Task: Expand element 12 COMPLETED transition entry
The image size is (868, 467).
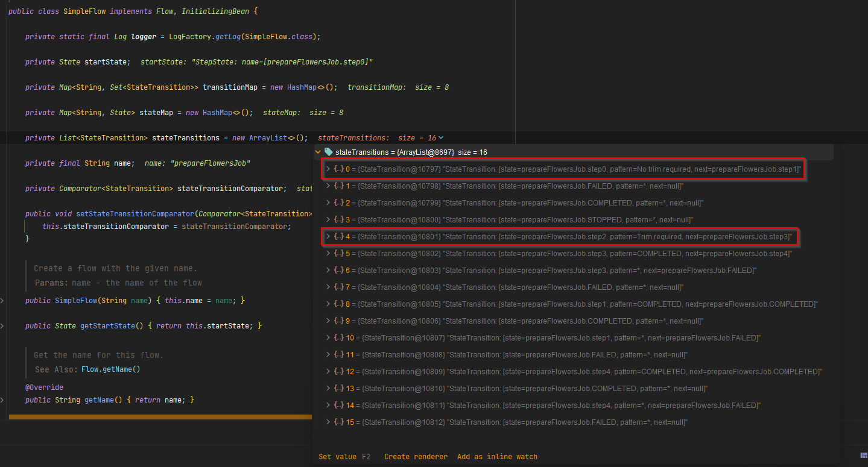Action: click(x=329, y=371)
